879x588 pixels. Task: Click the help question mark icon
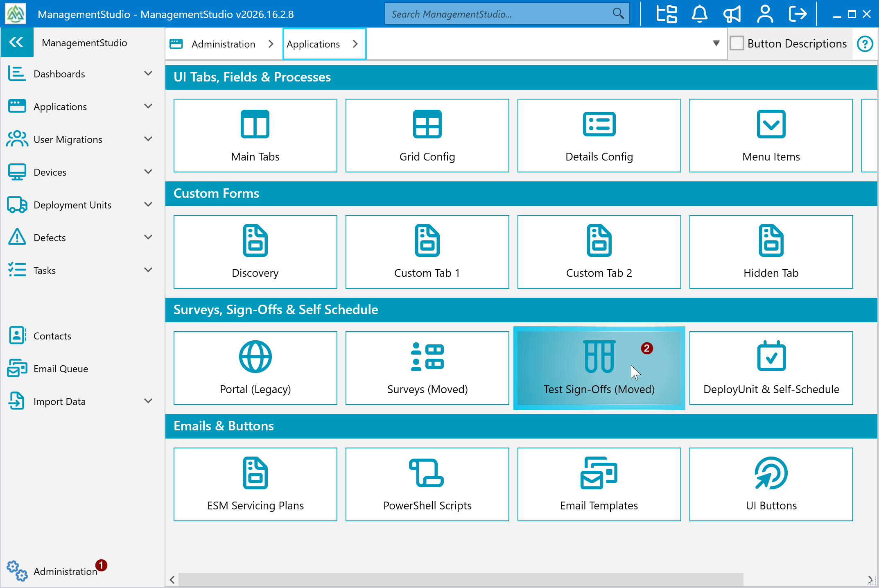pyautogui.click(x=865, y=44)
